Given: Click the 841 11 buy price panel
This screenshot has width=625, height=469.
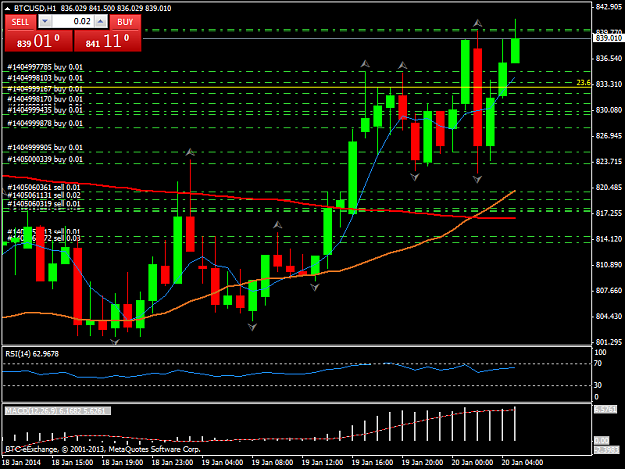Looking at the screenshot, I should coord(108,41).
